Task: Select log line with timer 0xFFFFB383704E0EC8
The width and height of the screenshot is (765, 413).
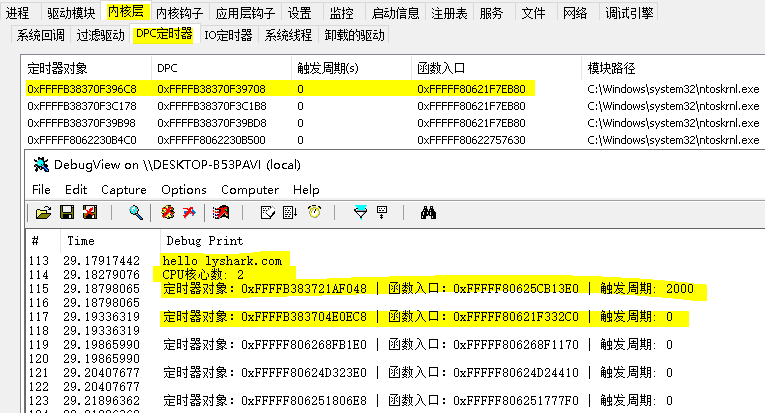Action: 396,317
